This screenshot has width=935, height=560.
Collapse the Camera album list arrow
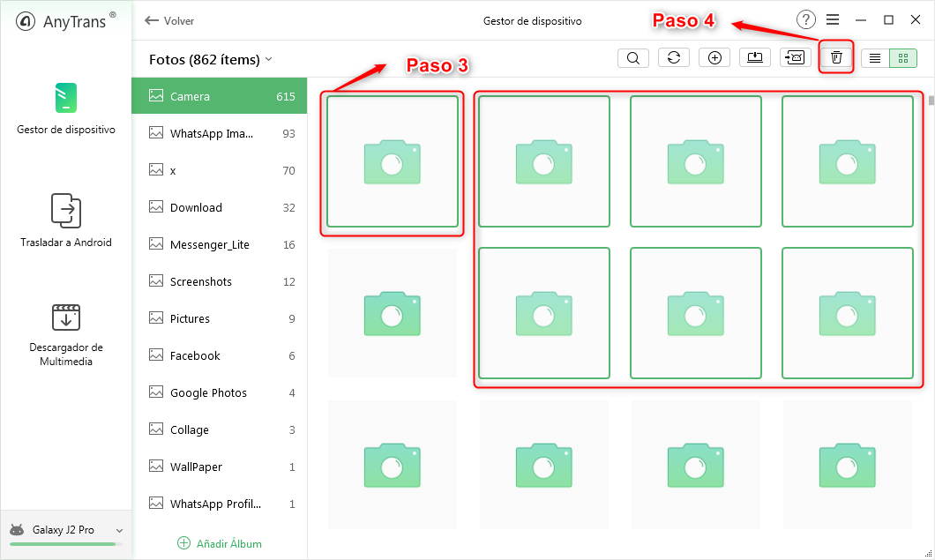(x=270, y=57)
